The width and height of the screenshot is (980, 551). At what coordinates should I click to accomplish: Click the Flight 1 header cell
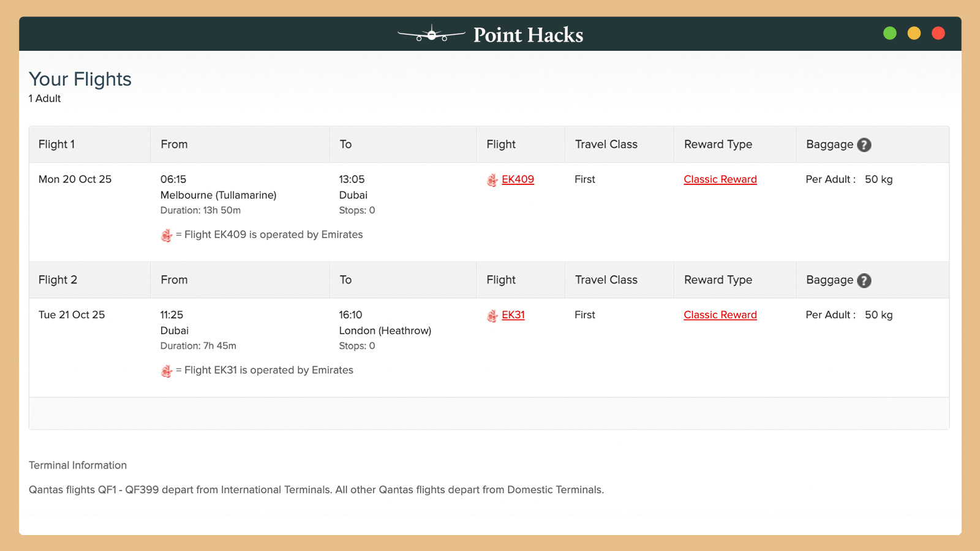point(90,144)
